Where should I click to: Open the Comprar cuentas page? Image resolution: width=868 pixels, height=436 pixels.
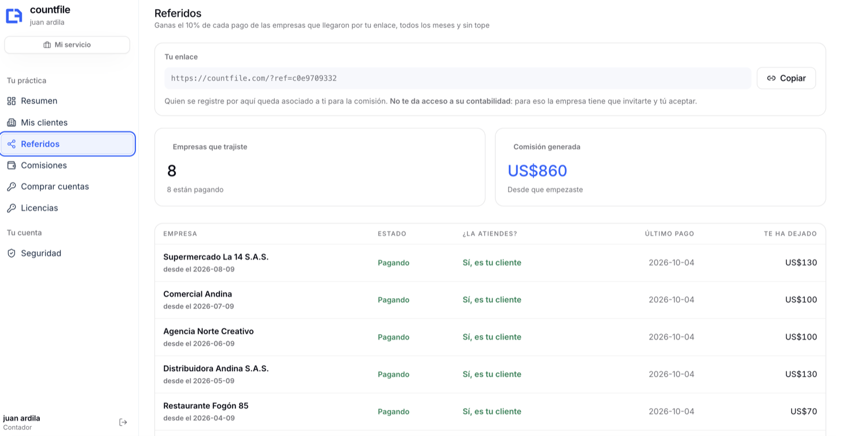[68, 186]
